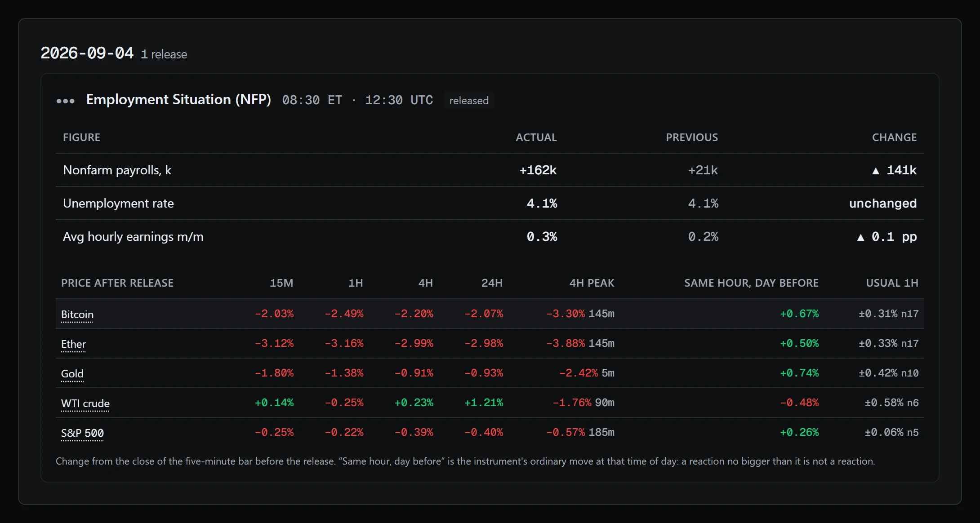Click the up-triangle icon next to 141k
980x523 pixels.
click(x=875, y=171)
